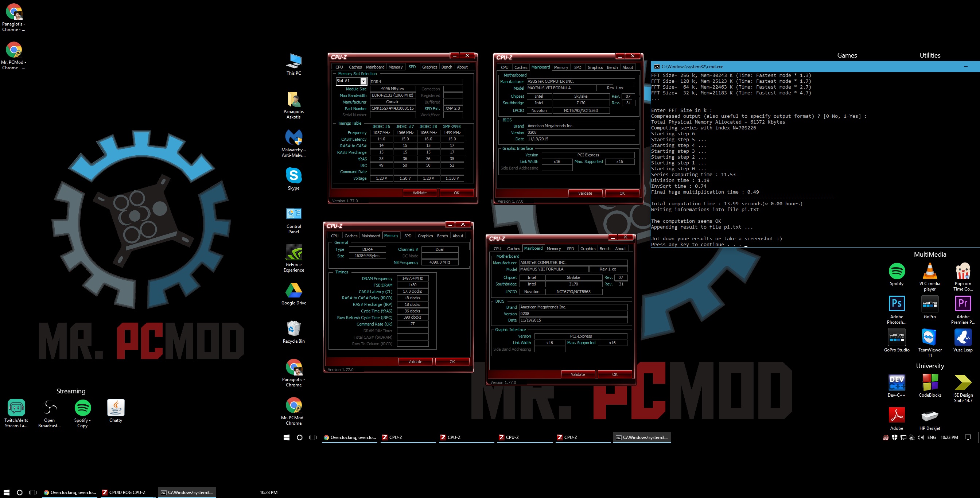The image size is (980, 498).
Task: Launch TeamViewer 11 icon
Action: 930,343
